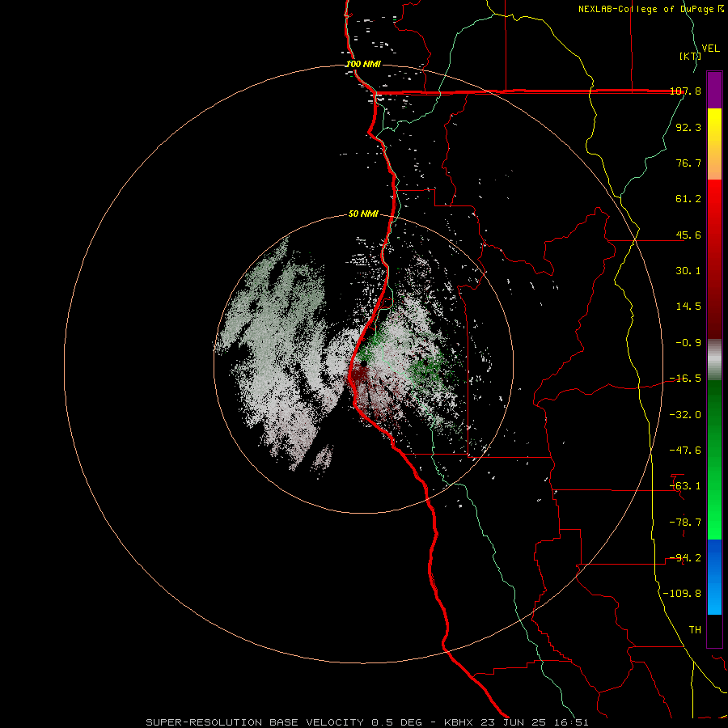Click the 50 NMI range ring label
The image size is (728, 728).
click(363, 214)
